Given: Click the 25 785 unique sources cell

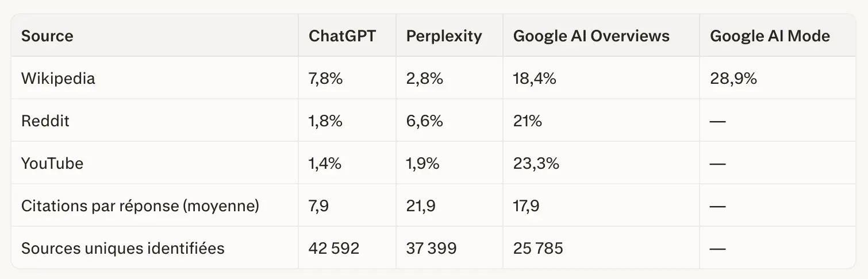Looking at the screenshot, I should 538,248.
